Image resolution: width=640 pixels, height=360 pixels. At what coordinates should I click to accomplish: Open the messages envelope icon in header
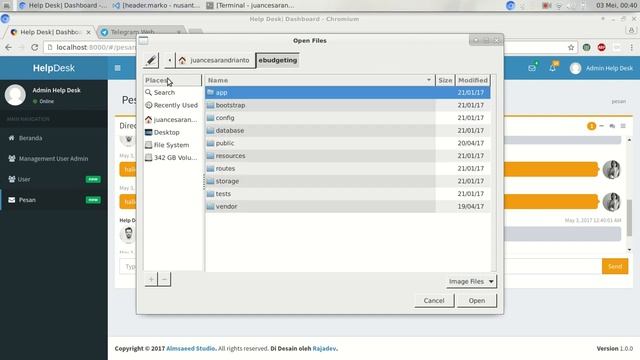click(x=532, y=68)
